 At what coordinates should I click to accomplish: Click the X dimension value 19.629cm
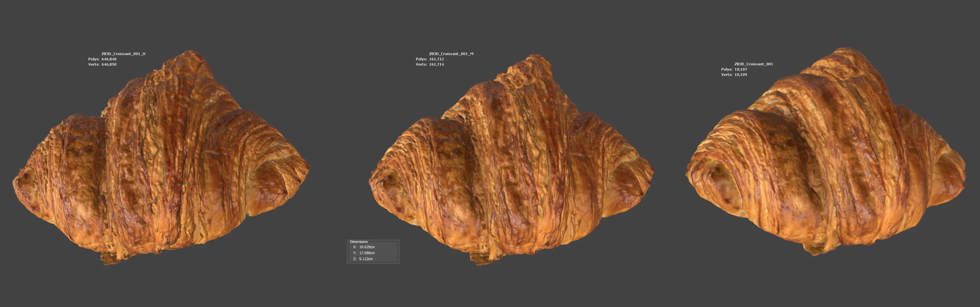(367, 247)
